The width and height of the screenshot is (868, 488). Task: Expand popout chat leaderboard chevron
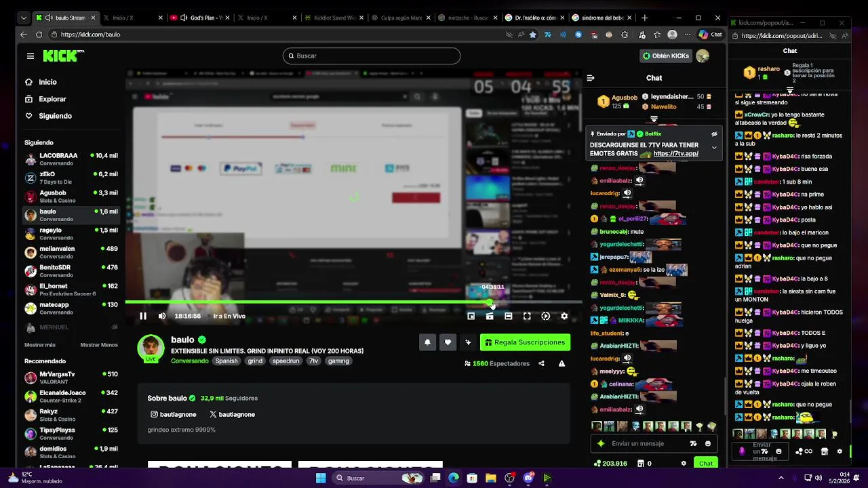pos(790,89)
